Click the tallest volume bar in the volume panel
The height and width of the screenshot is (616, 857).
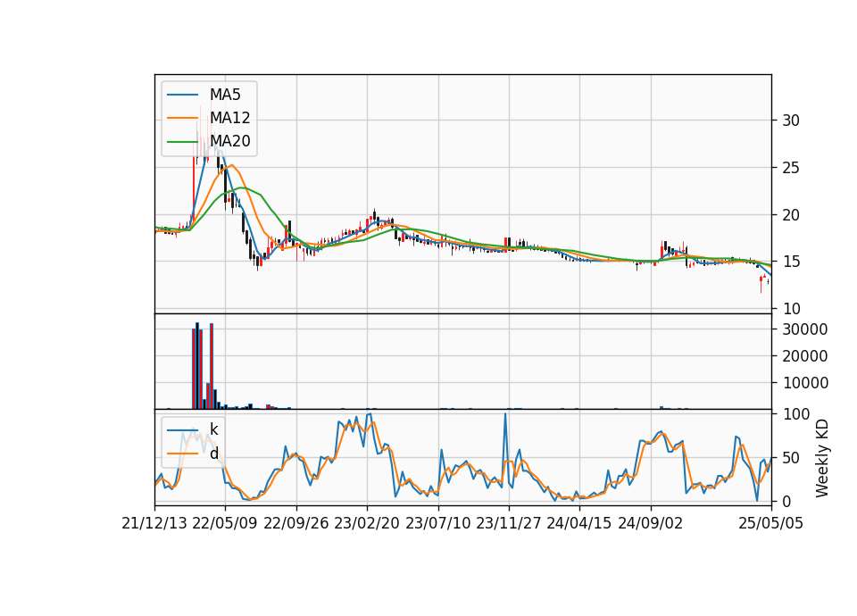point(197,366)
